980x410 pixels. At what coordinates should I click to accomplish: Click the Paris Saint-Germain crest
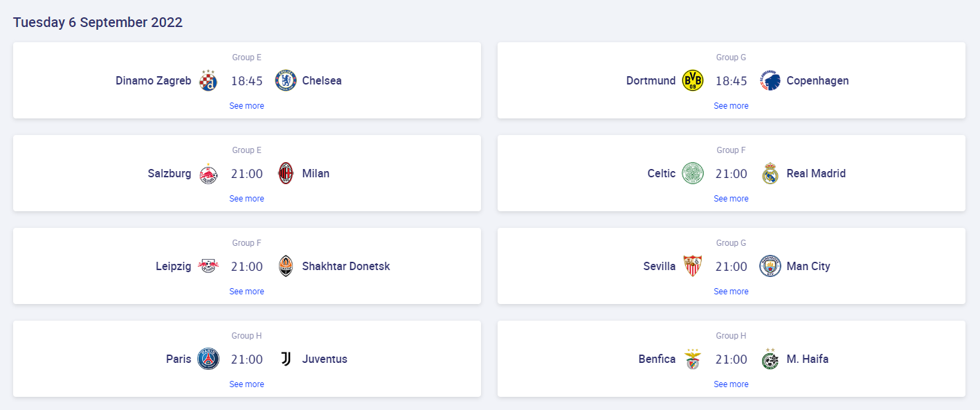[208, 359]
